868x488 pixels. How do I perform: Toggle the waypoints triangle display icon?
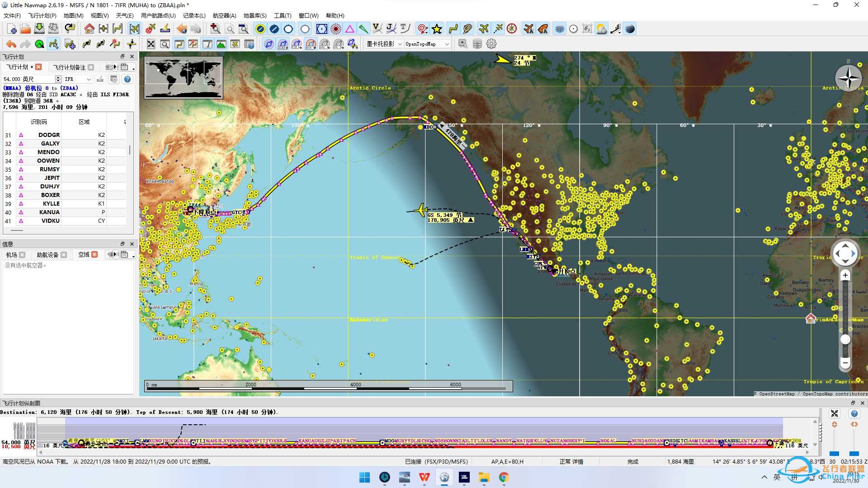tap(350, 29)
